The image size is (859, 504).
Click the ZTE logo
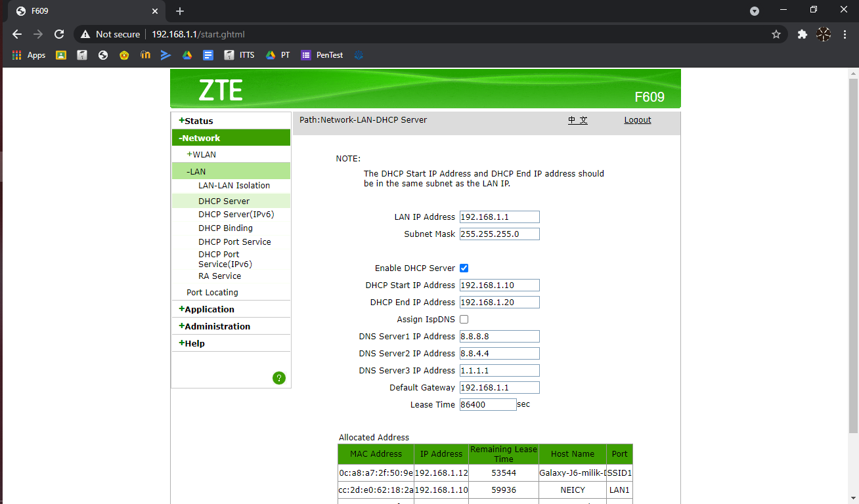[221, 90]
